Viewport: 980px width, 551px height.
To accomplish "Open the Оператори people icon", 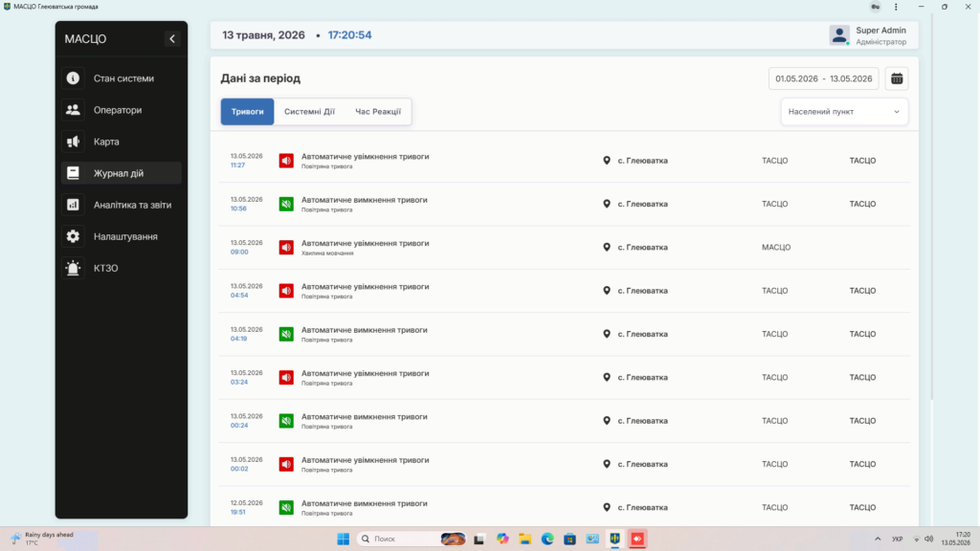I will coord(73,110).
